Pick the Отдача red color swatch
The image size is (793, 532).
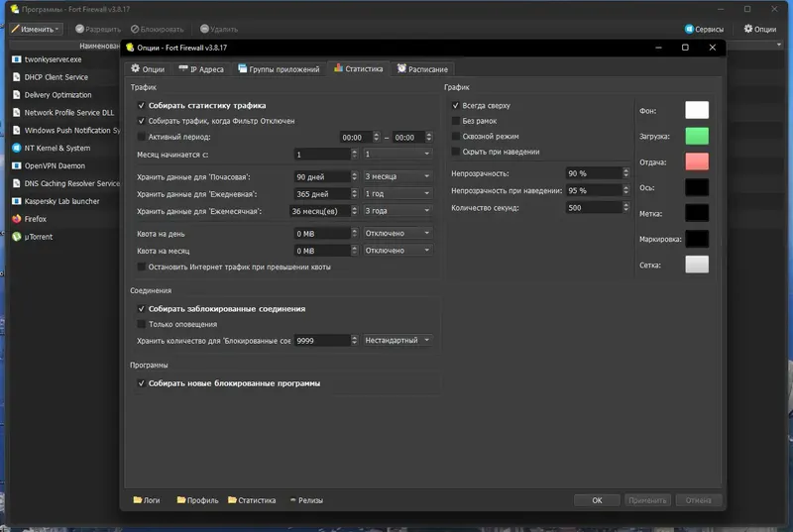click(697, 161)
